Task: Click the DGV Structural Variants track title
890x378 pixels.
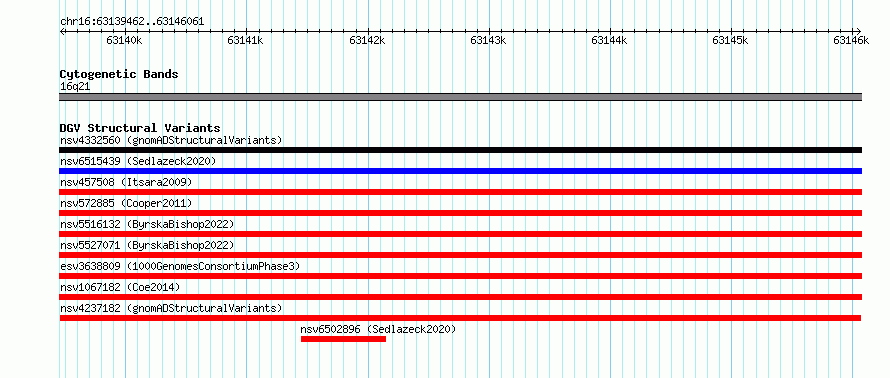Action: (140, 128)
